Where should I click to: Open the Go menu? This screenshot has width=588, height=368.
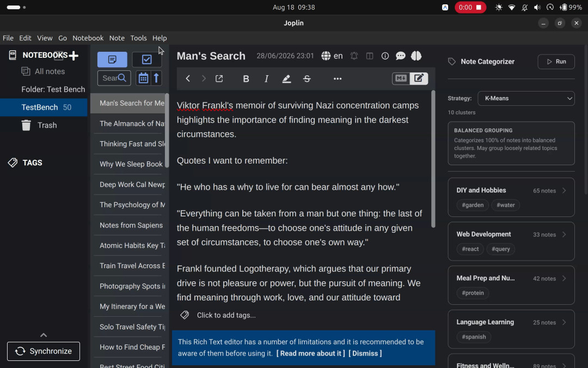click(63, 38)
